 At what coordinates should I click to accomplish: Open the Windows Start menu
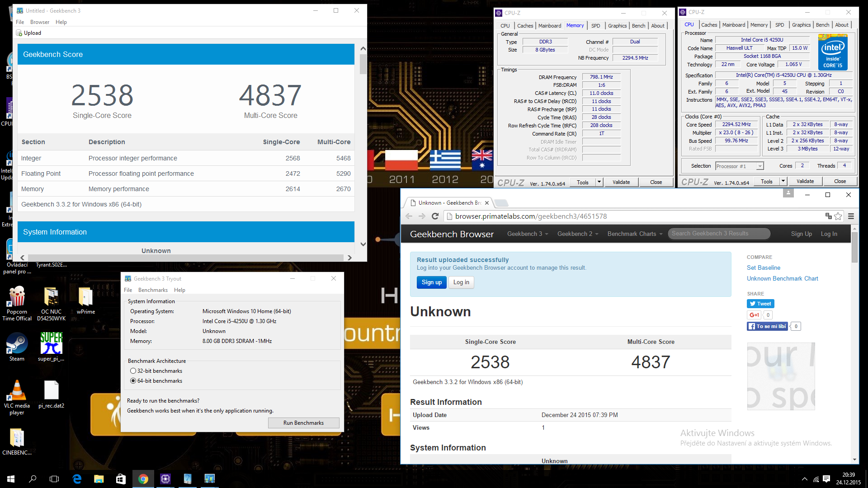point(11,479)
